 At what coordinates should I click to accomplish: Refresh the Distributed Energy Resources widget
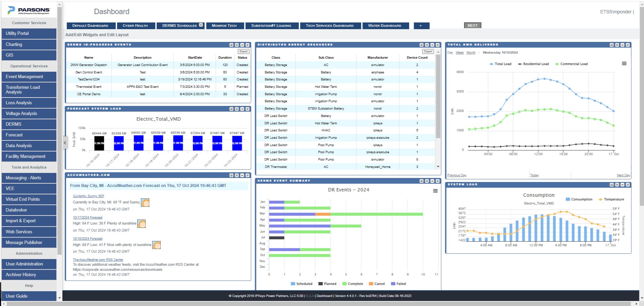tap(437, 45)
